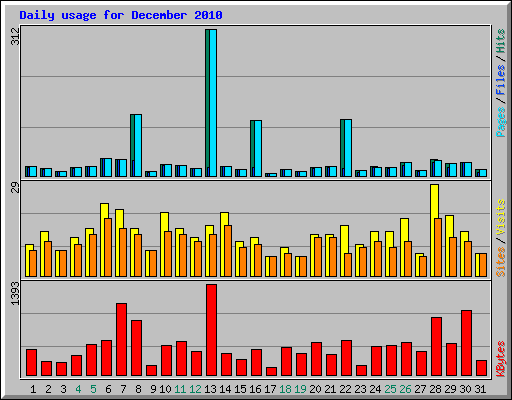Click the red 'KBytes' legend label
This screenshot has height=400, width=512.
point(500,359)
